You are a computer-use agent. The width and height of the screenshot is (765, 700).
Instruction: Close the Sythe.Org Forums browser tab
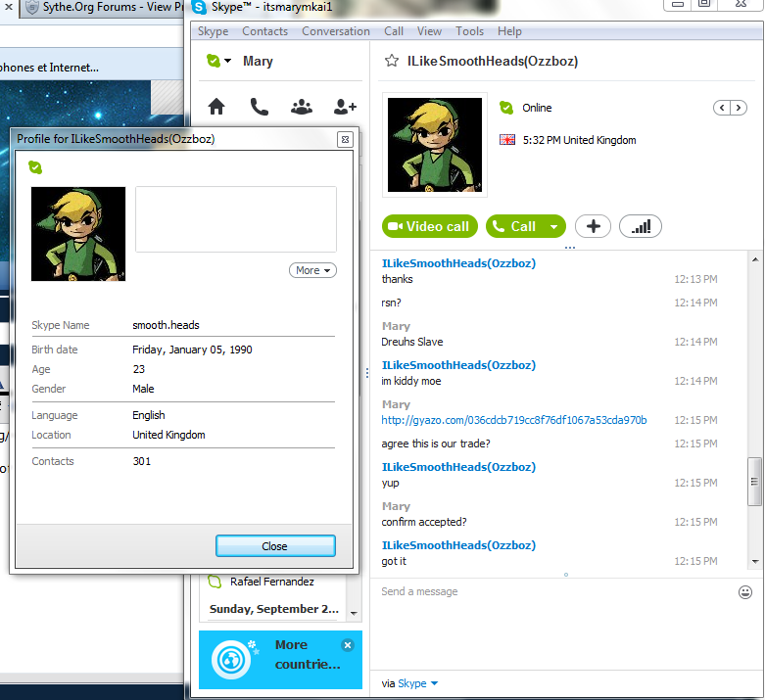8,7
